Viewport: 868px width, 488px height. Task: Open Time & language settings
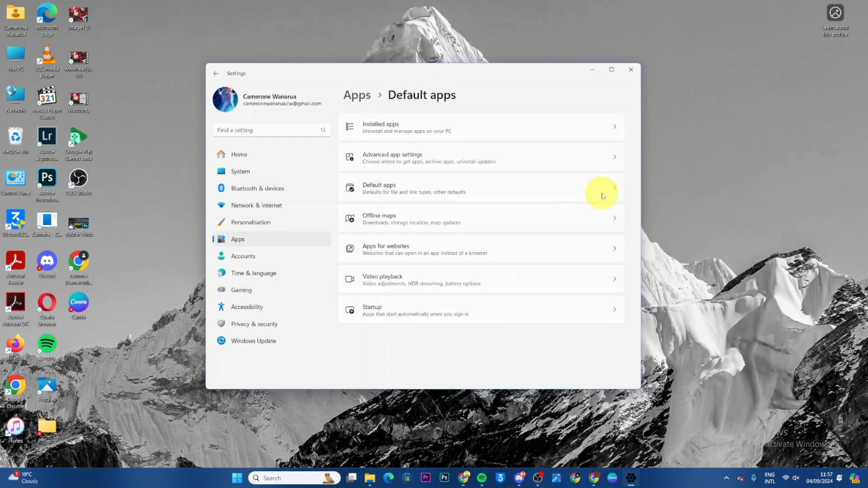[x=272, y=273]
